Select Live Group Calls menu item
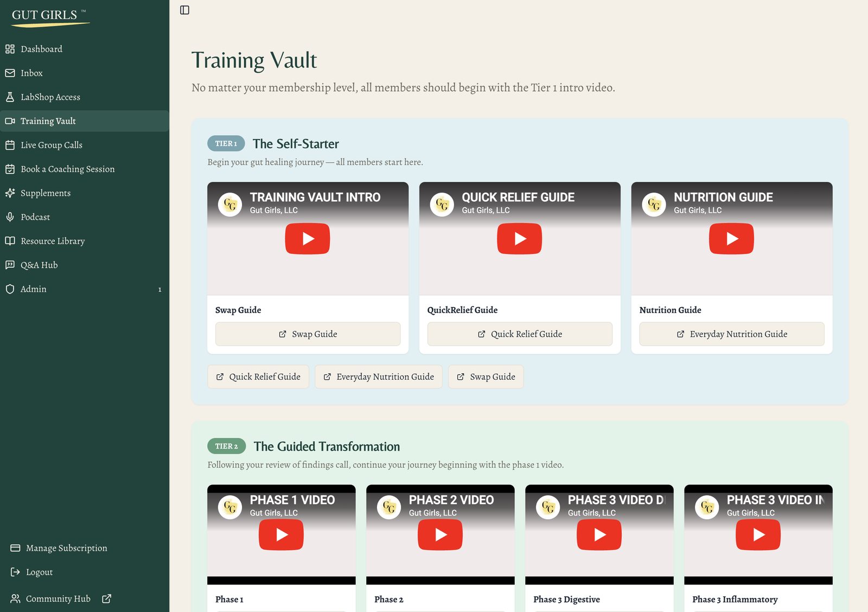 (85, 145)
